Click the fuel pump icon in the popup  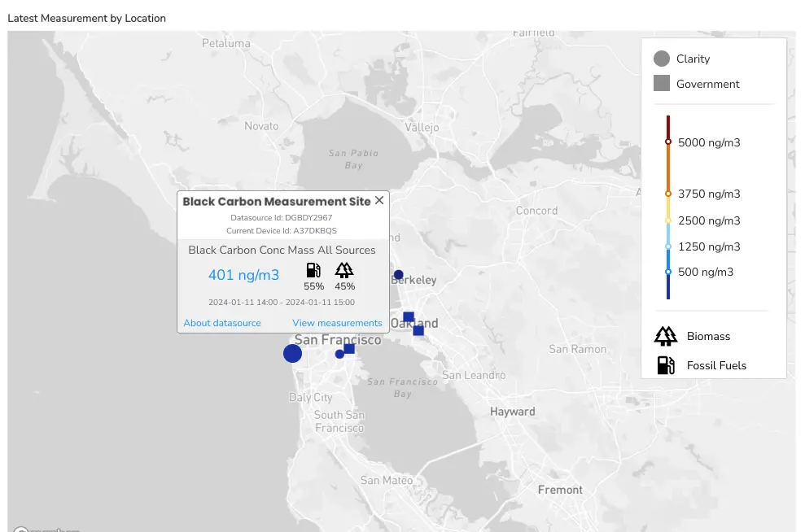(313, 271)
